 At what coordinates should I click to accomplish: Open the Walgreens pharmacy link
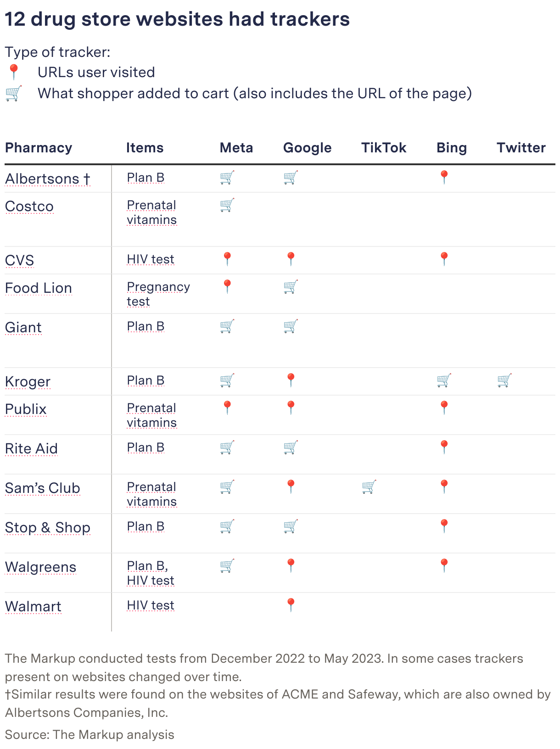point(40,567)
